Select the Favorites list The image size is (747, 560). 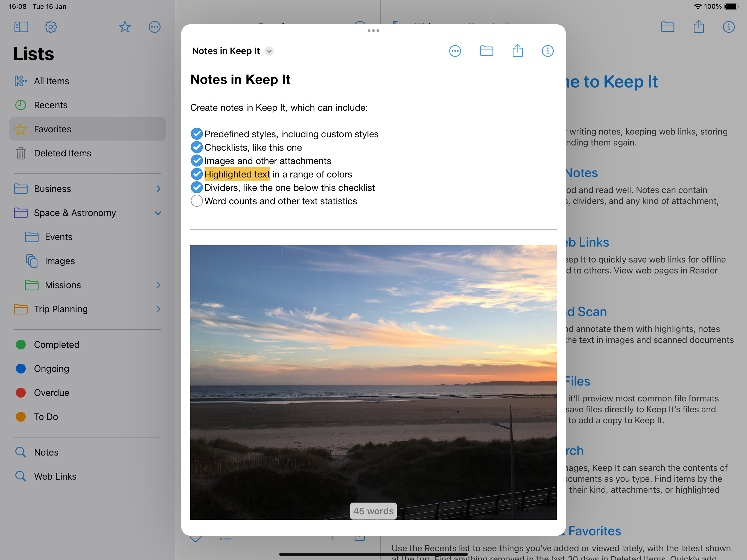click(87, 129)
